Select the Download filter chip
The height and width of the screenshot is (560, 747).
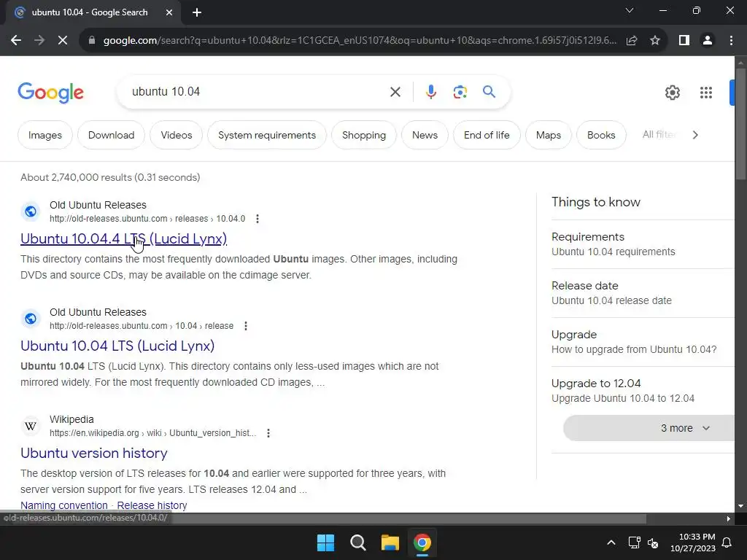(x=111, y=135)
